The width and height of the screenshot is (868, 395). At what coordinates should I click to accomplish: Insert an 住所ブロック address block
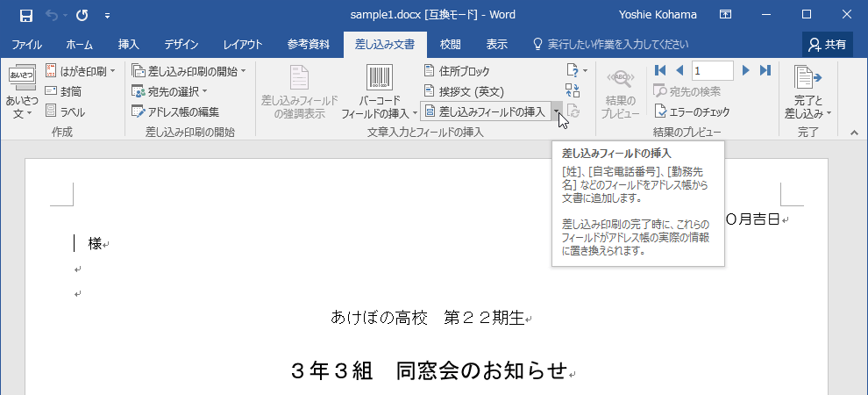[x=458, y=71]
